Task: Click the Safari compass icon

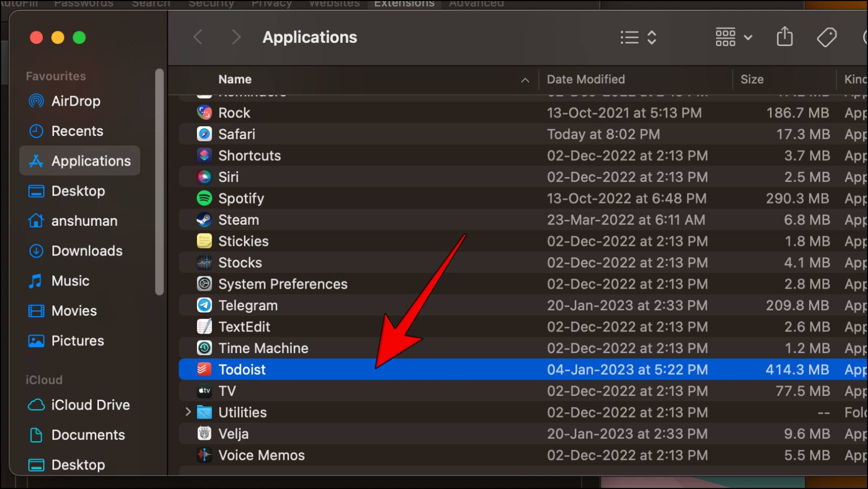Action: pos(204,134)
